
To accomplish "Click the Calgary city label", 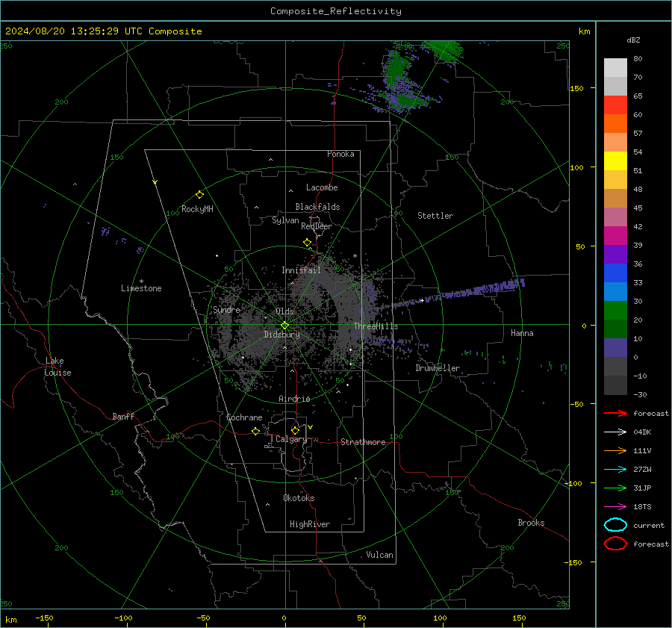I will [x=291, y=439].
